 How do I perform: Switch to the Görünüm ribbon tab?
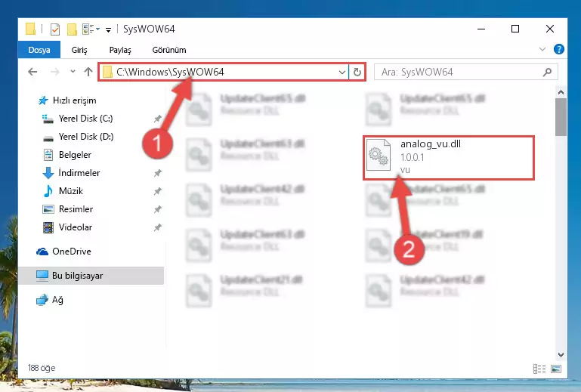[x=169, y=50]
